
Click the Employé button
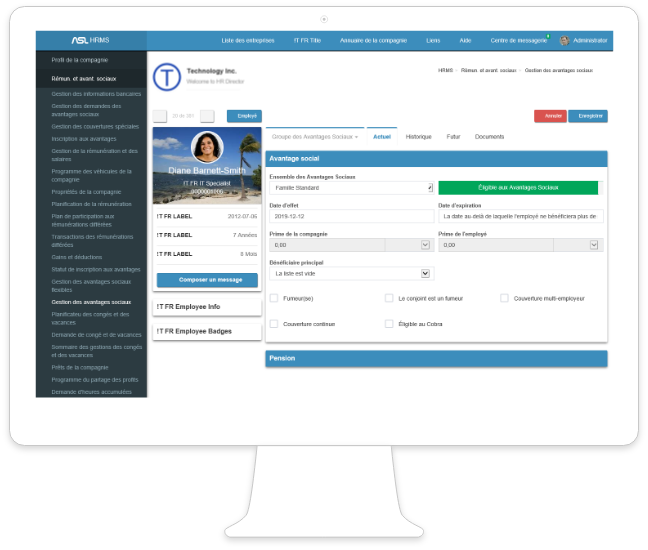[x=244, y=116]
